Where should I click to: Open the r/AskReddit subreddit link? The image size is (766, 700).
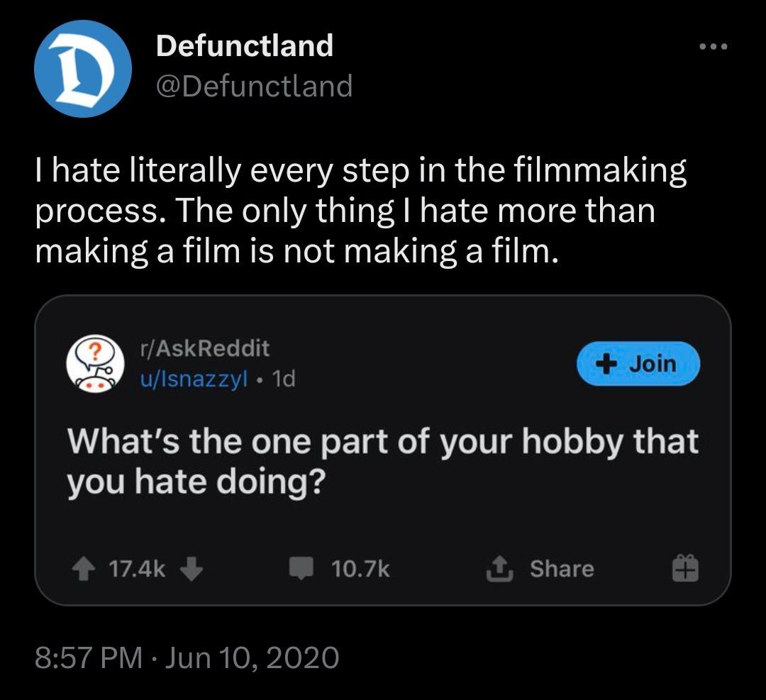[205, 348]
